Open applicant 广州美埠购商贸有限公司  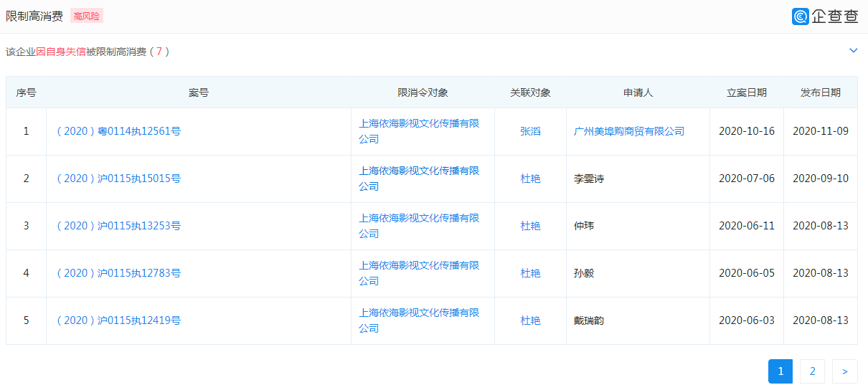coord(629,131)
